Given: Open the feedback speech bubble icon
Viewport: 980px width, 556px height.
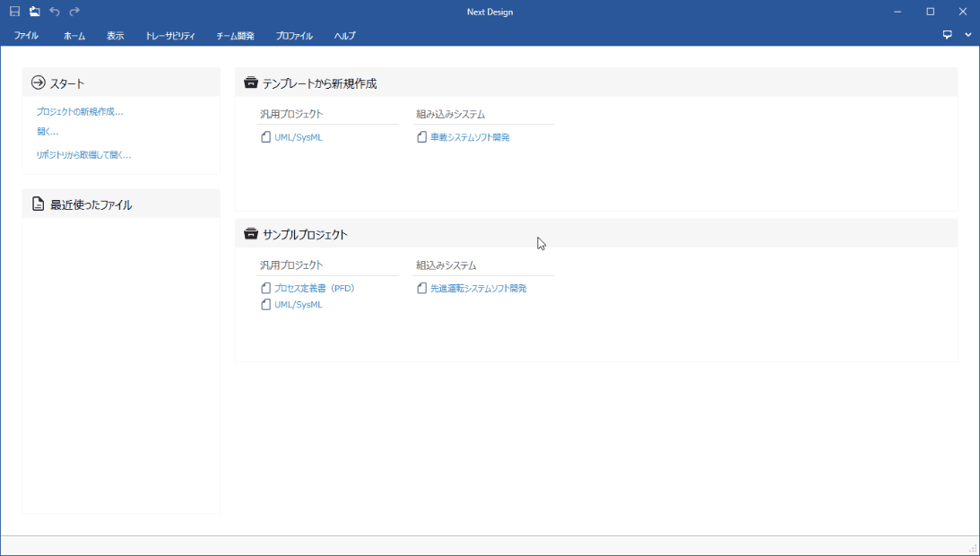Looking at the screenshot, I should (x=948, y=35).
